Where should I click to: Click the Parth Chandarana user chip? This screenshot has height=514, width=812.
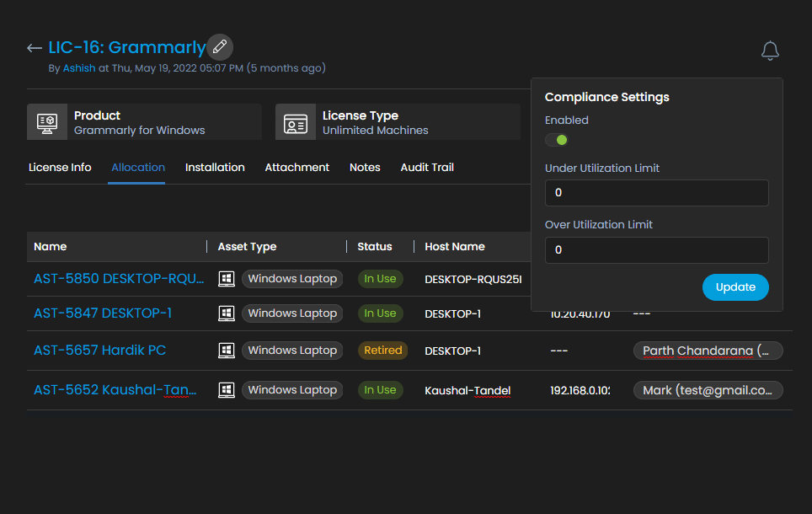click(x=708, y=351)
